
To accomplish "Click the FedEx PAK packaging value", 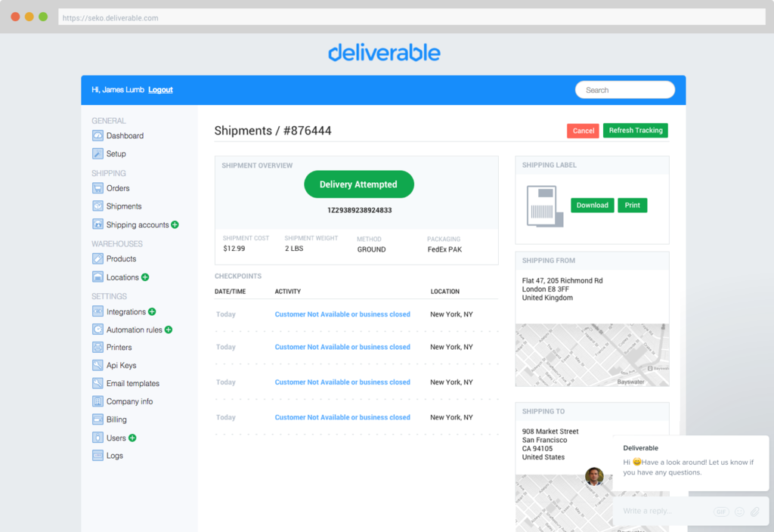I will 444,249.
